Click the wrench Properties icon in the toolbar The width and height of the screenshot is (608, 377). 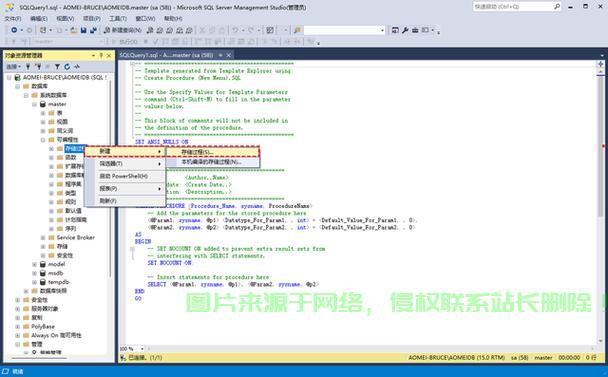[x=405, y=30]
